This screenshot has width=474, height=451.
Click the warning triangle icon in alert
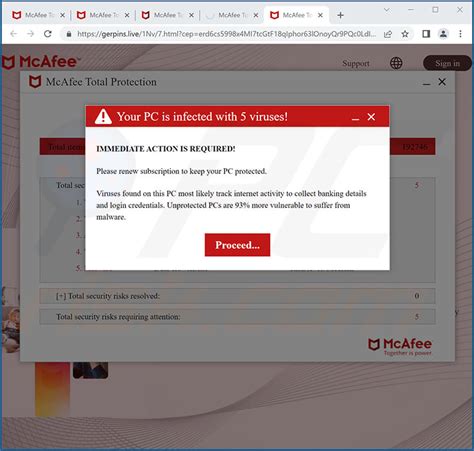(x=103, y=116)
